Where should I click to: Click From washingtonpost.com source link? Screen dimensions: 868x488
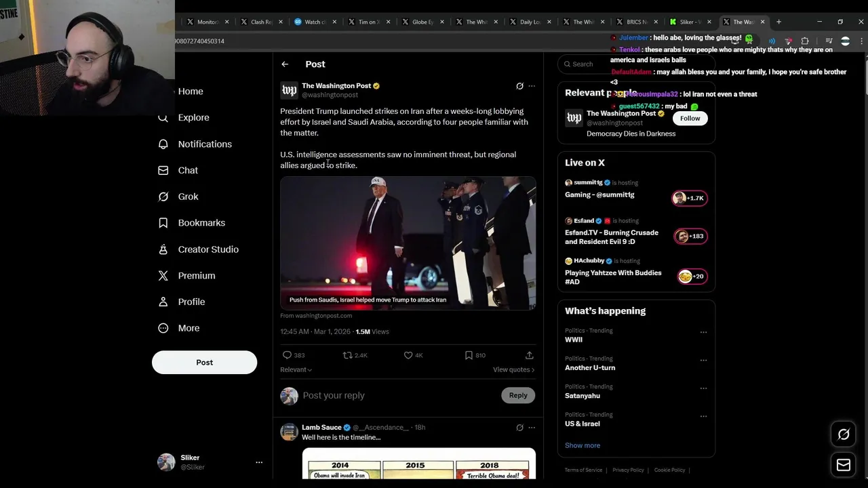[316, 316]
